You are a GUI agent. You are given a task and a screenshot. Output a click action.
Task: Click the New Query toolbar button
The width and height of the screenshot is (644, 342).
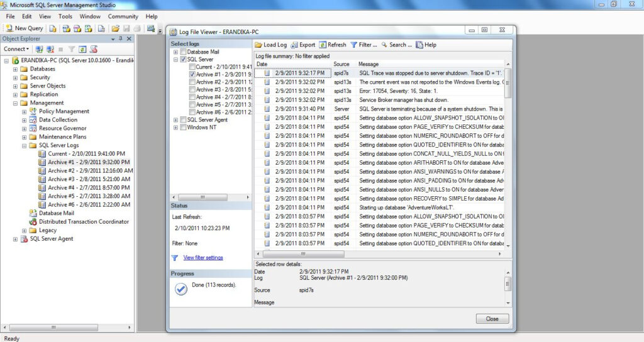point(25,28)
